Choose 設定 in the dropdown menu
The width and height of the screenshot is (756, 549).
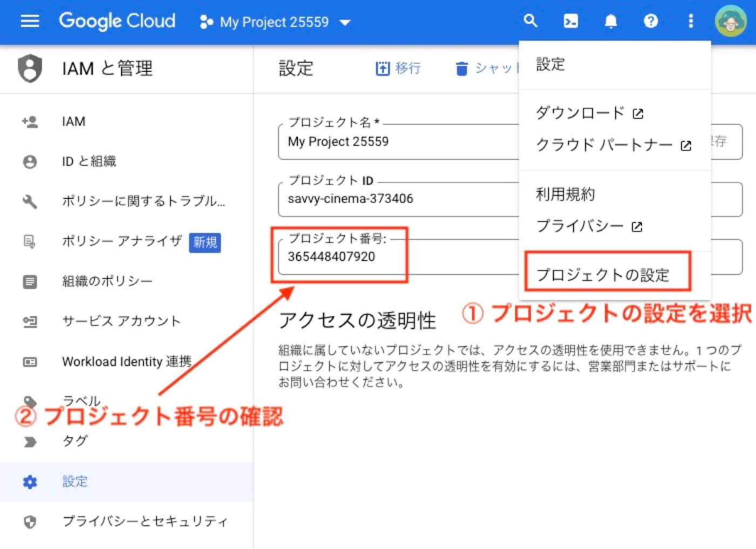point(615,64)
